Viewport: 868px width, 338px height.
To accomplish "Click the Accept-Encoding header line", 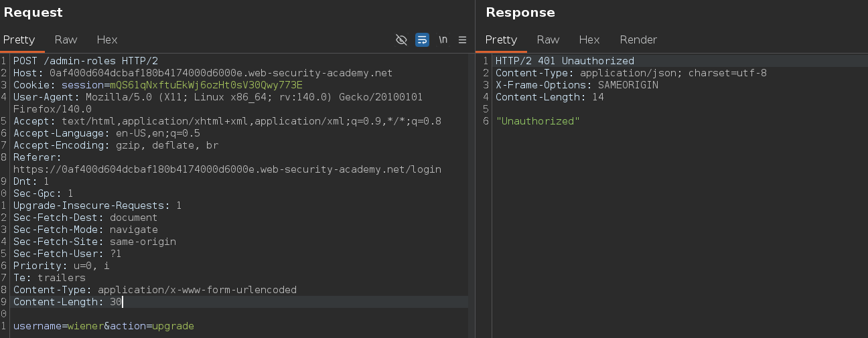I will click(116, 145).
